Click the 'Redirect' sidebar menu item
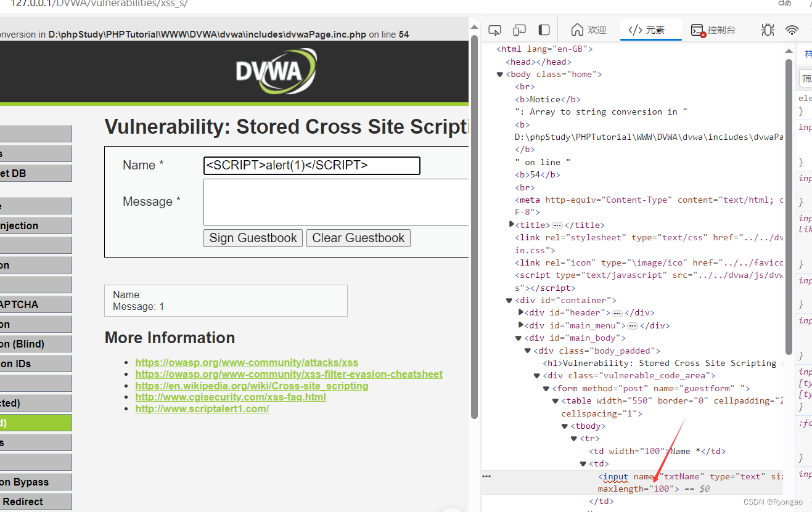 36,502
